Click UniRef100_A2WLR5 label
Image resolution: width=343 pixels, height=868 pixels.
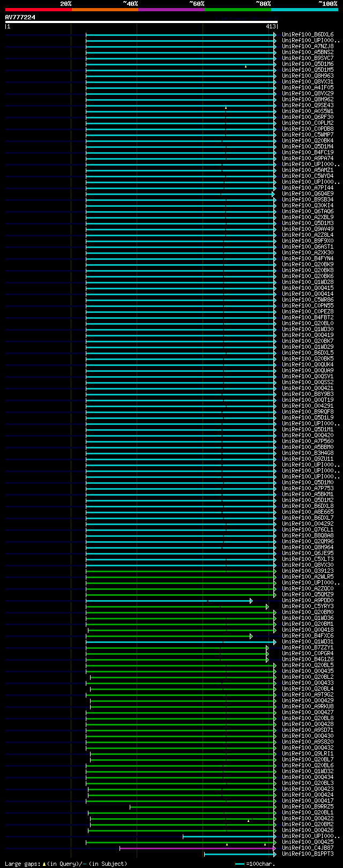coord(308,577)
